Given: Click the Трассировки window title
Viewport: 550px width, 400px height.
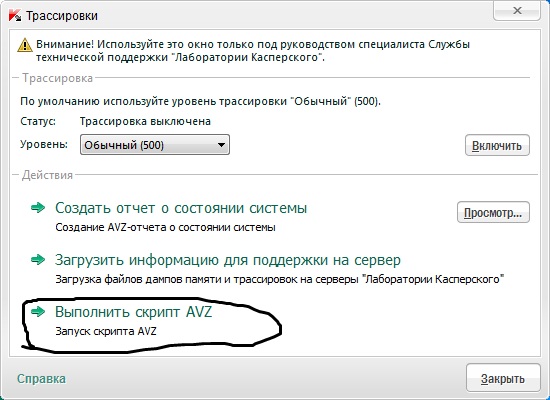Looking at the screenshot, I should click(x=62, y=16).
